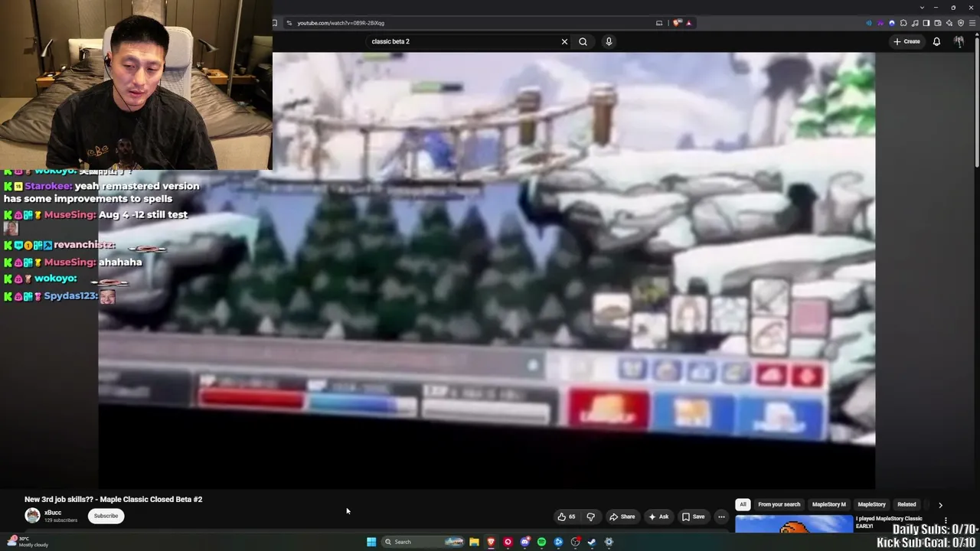Viewport: 980px width, 551px height.
Task: Open the browser wallet icon
Action: 937,23
